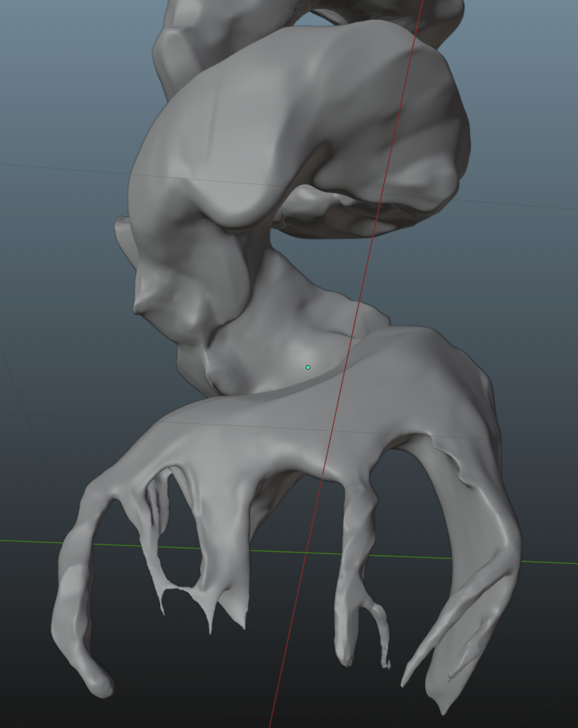Click the thin sharp spike near the bottom right
The width and height of the screenshot is (578, 728).
pyautogui.click(x=410, y=671)
